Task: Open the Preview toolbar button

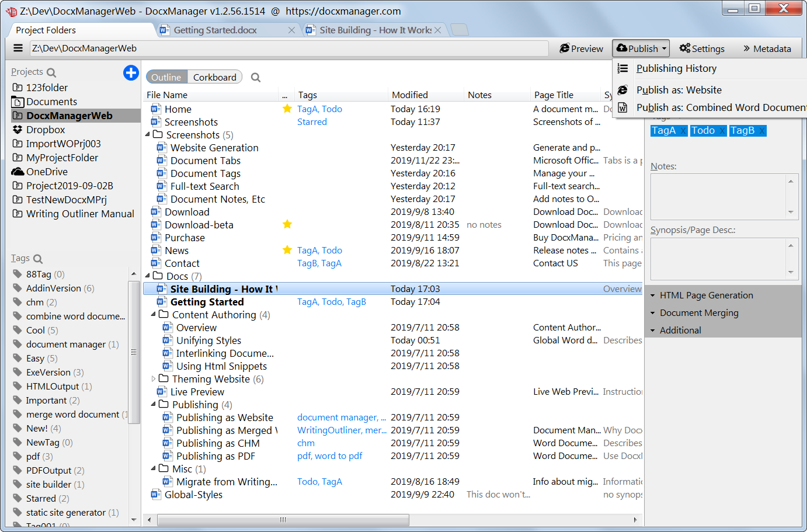Action: (x=581, y=48)
